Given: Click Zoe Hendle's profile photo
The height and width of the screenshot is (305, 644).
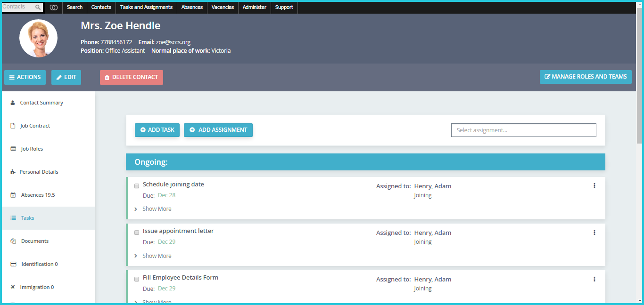Looking at the screenshot, I should (x=38, y=39).
